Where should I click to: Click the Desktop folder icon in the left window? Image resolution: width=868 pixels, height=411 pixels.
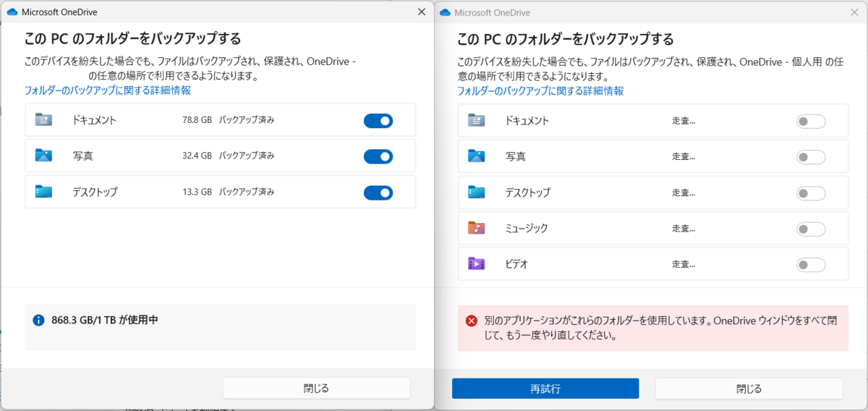[44, 192]
